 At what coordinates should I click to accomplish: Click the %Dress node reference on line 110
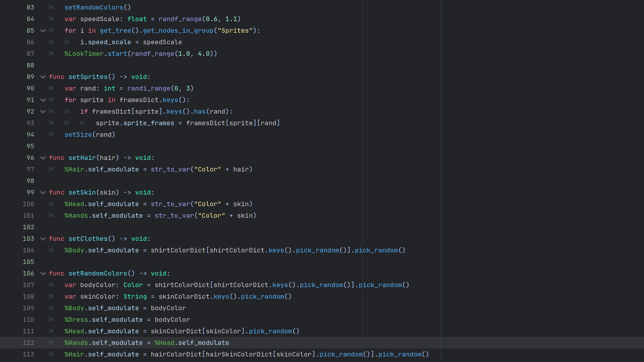point(76,320)
